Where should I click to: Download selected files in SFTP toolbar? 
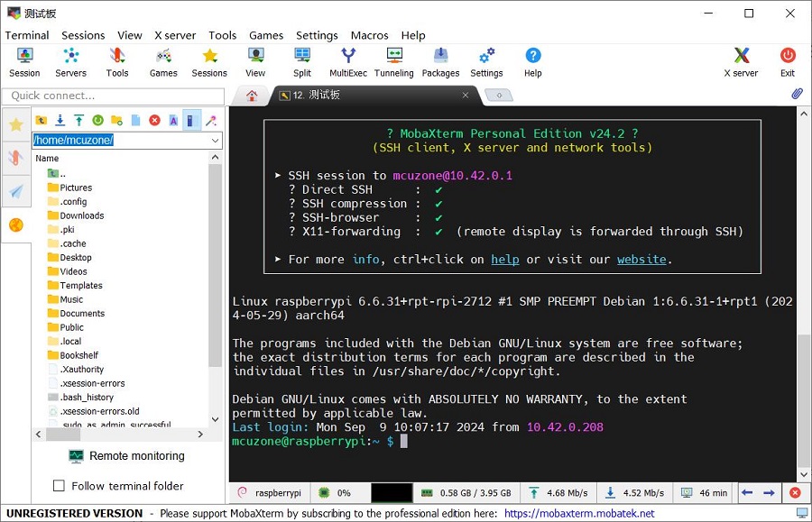click(x=60, y=121)
